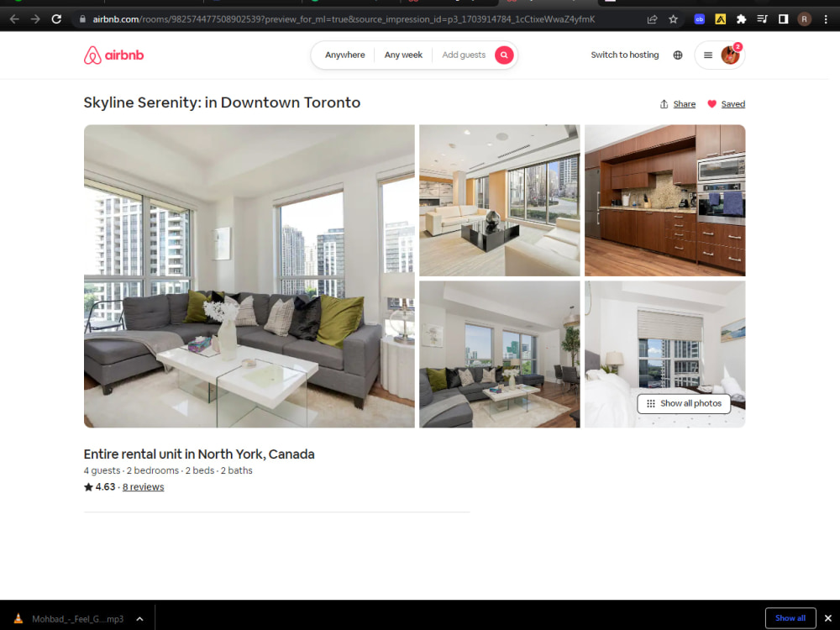Open the second living room photo
Image resolution: width=840 pixels, height=630 pixels.
(499, 354)
